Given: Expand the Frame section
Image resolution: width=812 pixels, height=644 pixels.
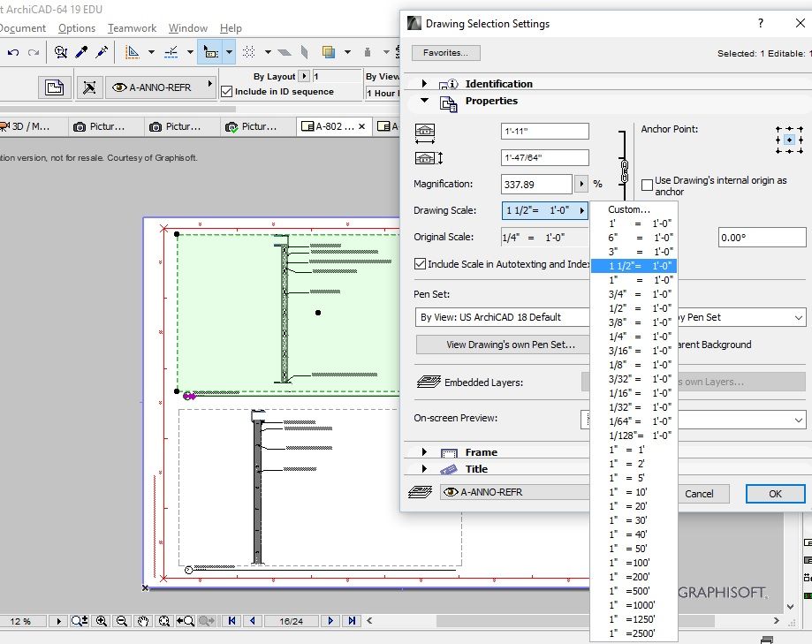Looking at the screenshot, I should [x=424, y=452].
